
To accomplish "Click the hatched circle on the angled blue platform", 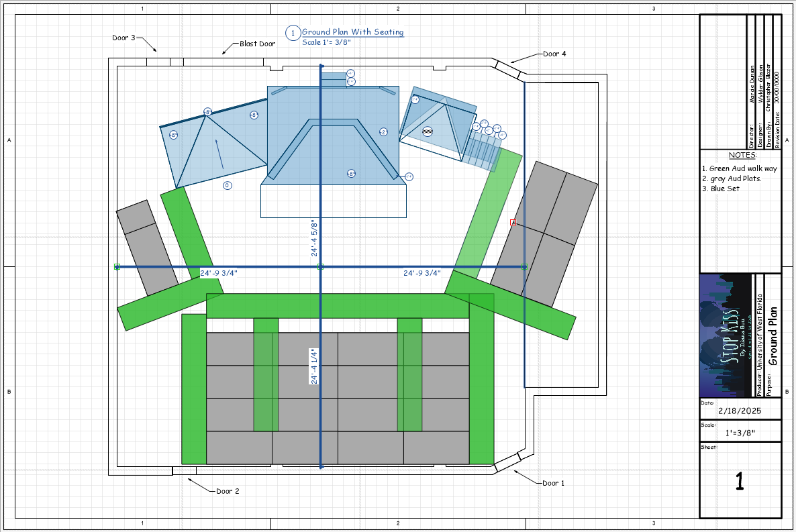I will click(427, 131).
